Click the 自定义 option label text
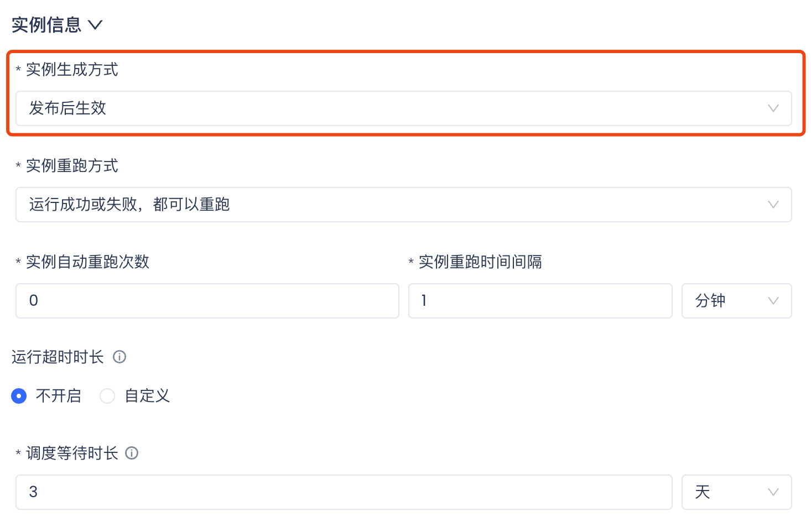Screen dimensions: 811x532 [x=147, y=396]
